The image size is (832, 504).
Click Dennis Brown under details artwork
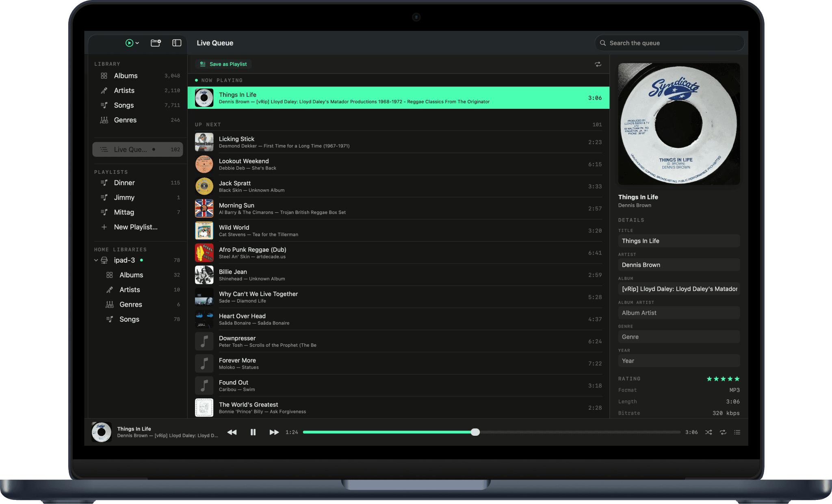(x=635, y=205)
